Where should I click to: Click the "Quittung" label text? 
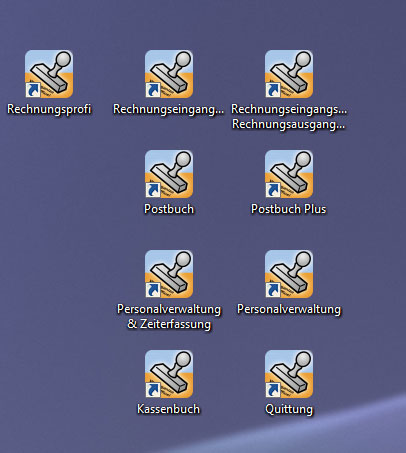point(289,409)
